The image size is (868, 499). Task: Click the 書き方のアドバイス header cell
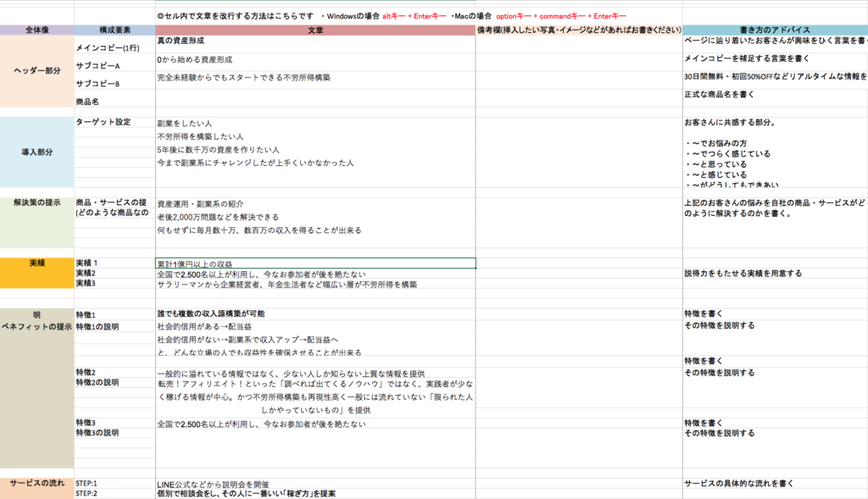tap(775, 30)
